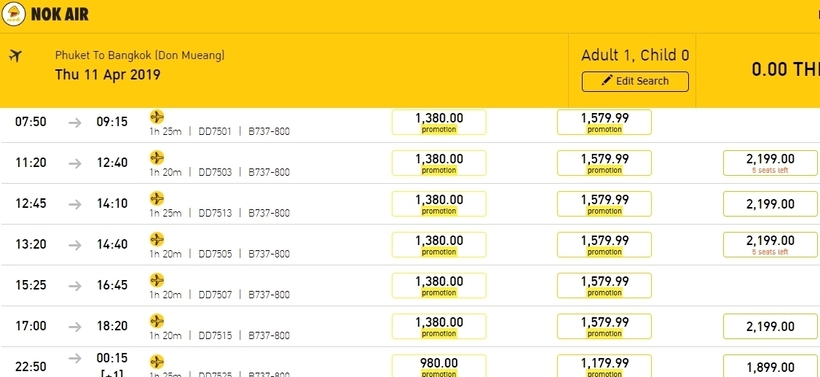
Task: Click the Nok Air icon for flight DD7513
Action: (157, 198)
